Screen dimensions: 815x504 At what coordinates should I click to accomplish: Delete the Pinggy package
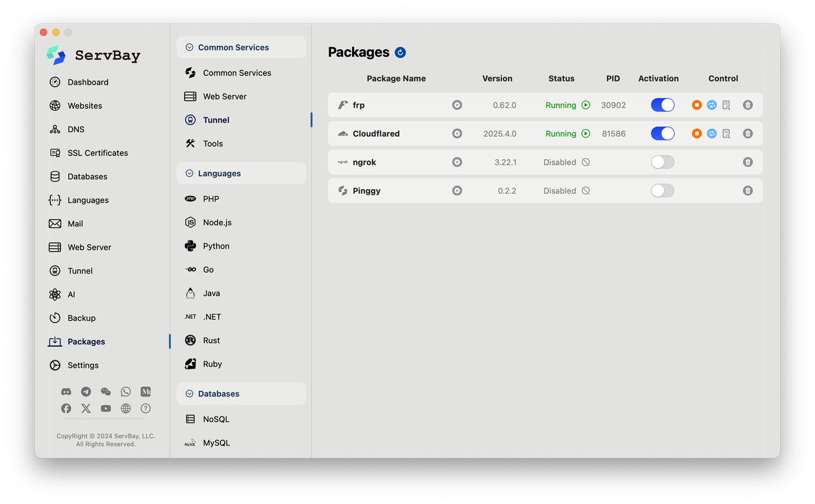[x=748, y=190]
